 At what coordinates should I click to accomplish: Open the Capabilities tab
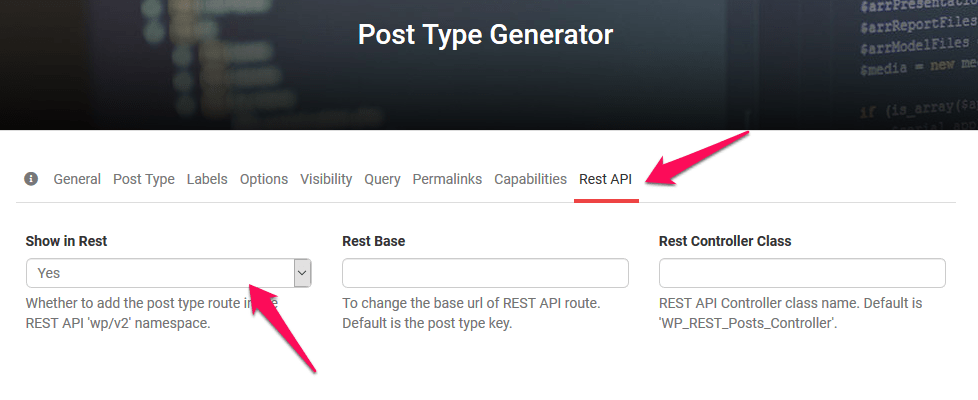[530, 179]
